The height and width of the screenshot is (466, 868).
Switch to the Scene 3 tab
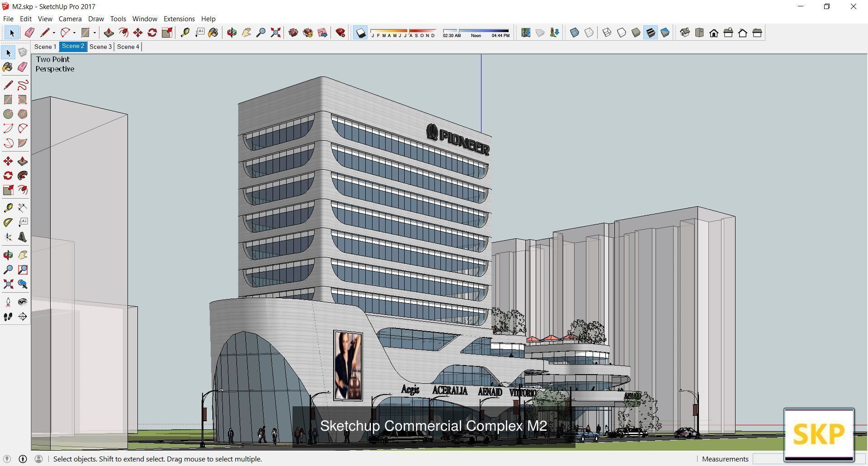(100, 47)
